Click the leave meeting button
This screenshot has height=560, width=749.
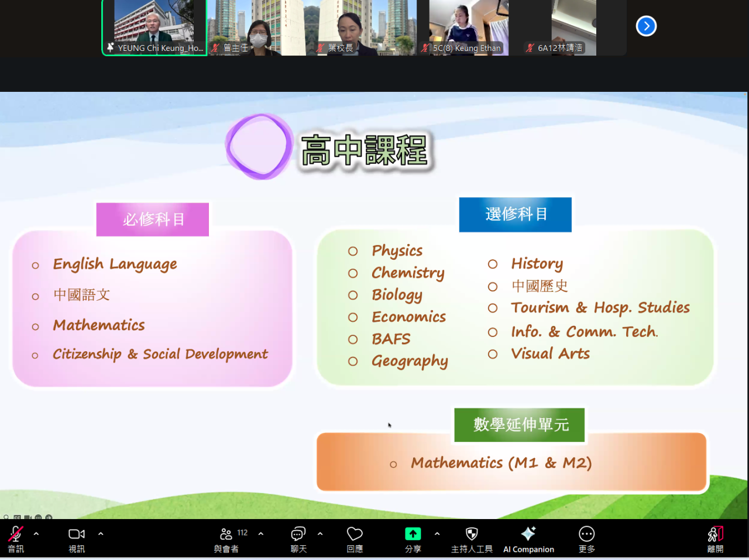[x=715, y=534]
